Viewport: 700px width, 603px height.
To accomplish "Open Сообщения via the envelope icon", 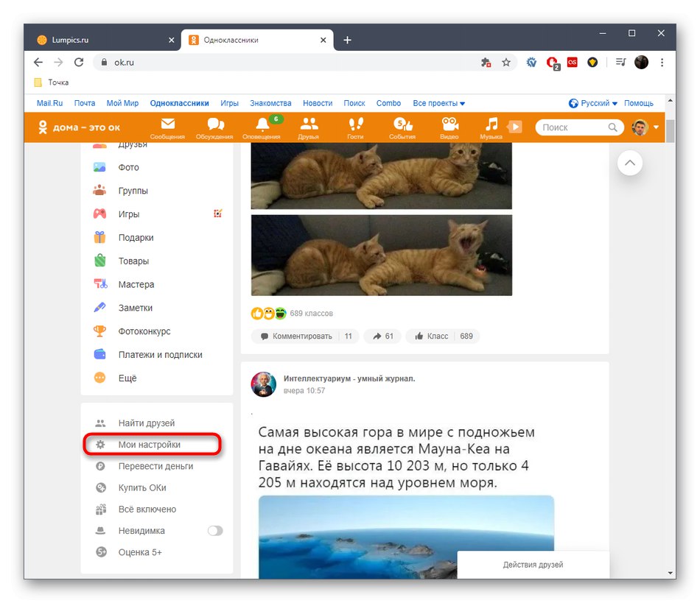I will coord(167,127).
